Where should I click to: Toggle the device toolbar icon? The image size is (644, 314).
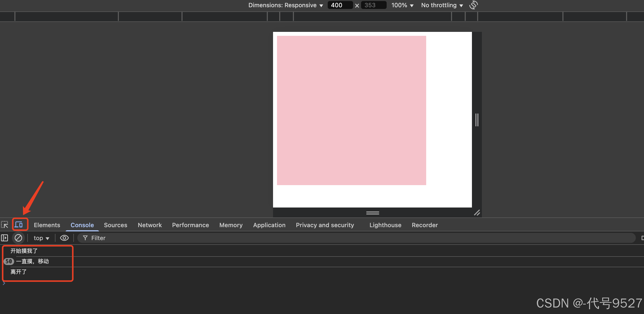[19, 224]
